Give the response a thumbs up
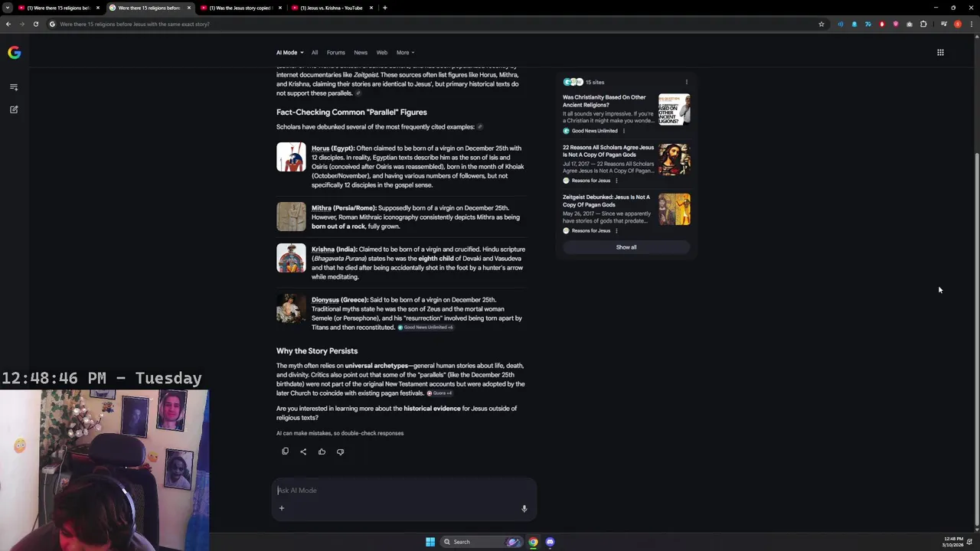This screenshot has height=551, width=980. 322,452
